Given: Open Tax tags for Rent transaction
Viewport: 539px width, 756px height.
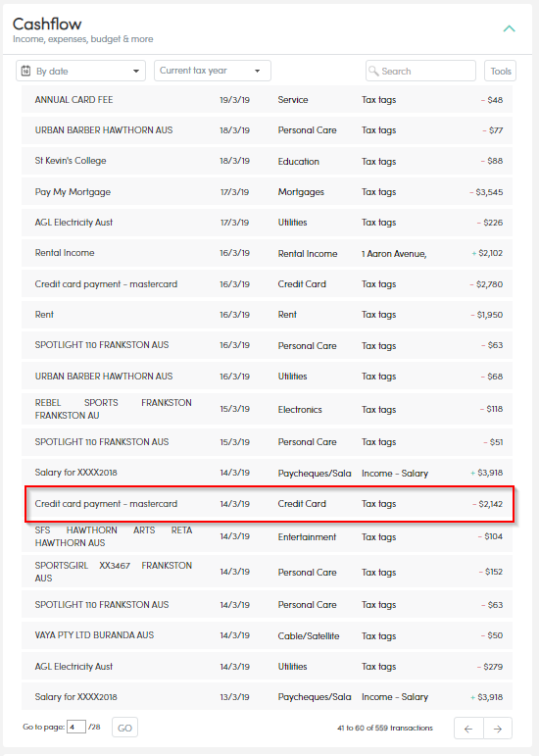Looking at the screenshot, I should (x=378, y=315).
